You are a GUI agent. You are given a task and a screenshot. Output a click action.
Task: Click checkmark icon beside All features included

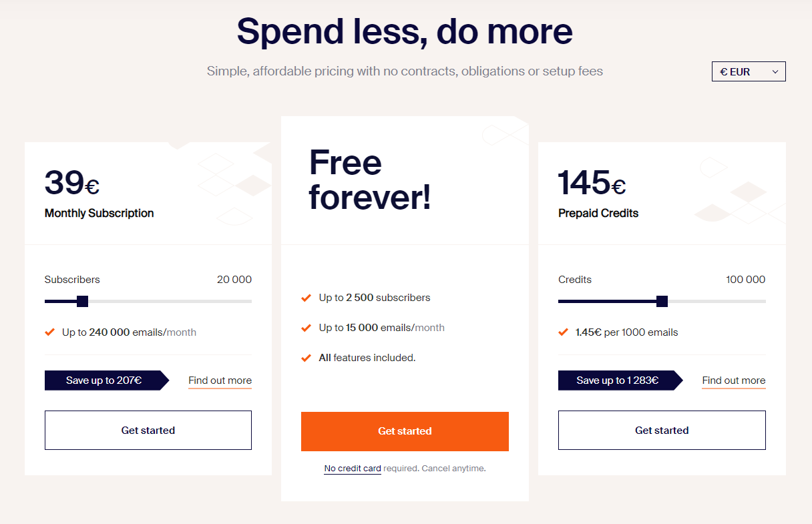pos(306,358)
